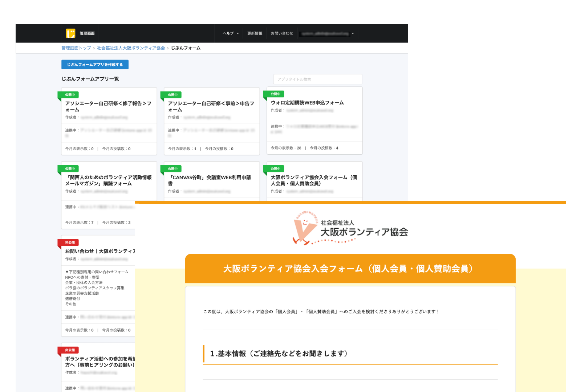The image size is (581, 392).
Task: Click the アプリタイトル検索 search field
Action: coord(317,79)
